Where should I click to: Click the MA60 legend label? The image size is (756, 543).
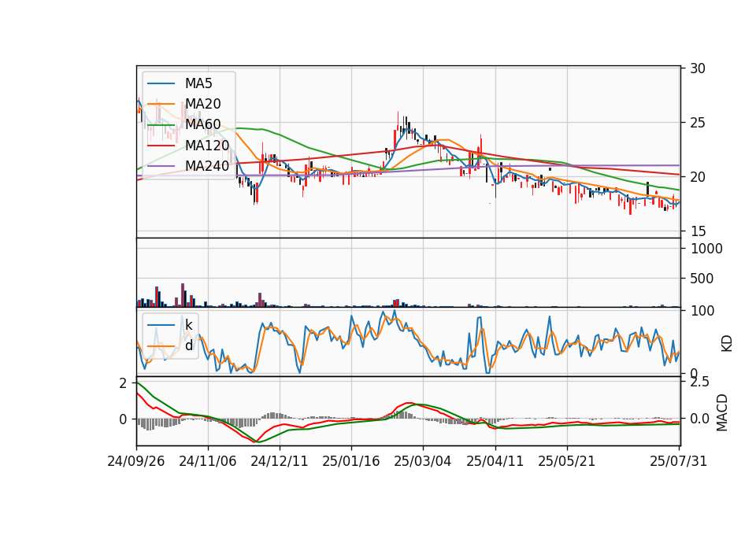coord(202,125)
